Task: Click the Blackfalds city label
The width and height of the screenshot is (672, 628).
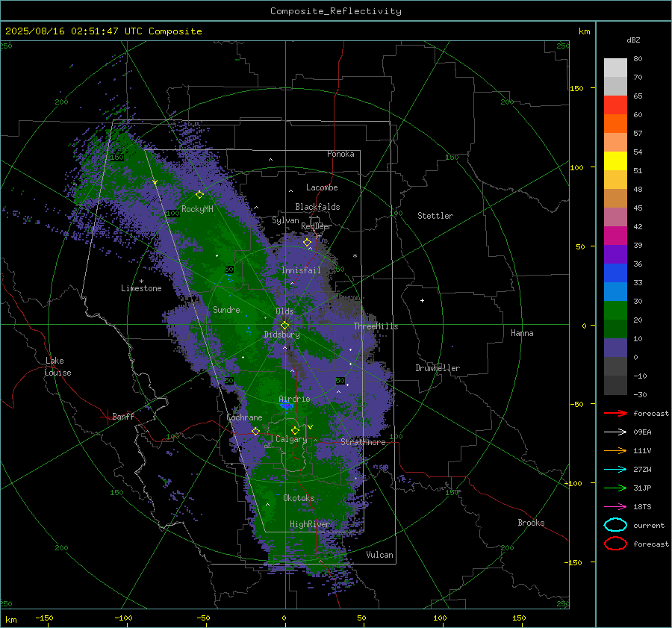Action: pyautogui.click(x=317, y=207)
